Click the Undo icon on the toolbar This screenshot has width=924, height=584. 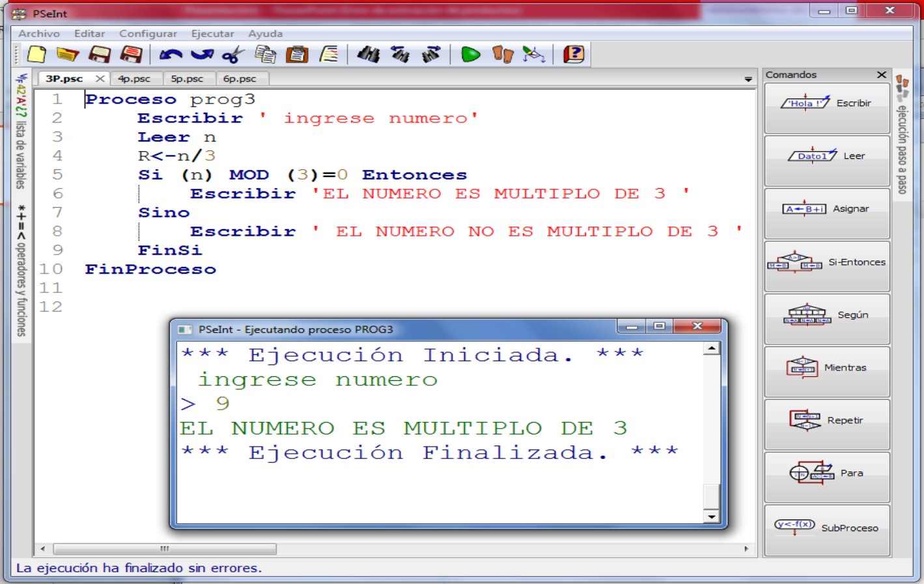[173, 54]
